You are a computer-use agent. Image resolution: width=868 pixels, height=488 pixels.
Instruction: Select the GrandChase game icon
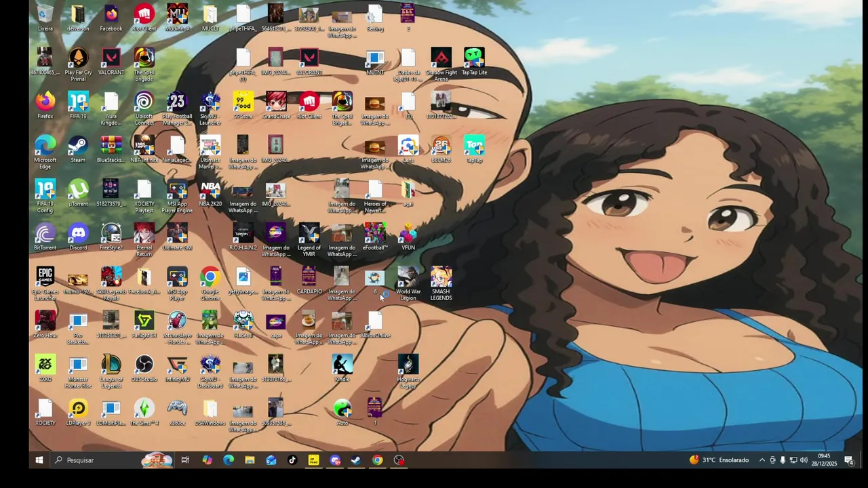(x=276, y=106)
